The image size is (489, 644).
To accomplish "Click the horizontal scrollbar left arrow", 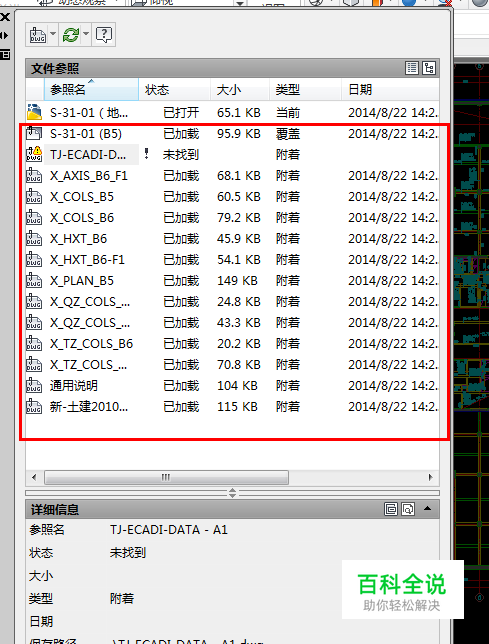I will click(34, 477).
